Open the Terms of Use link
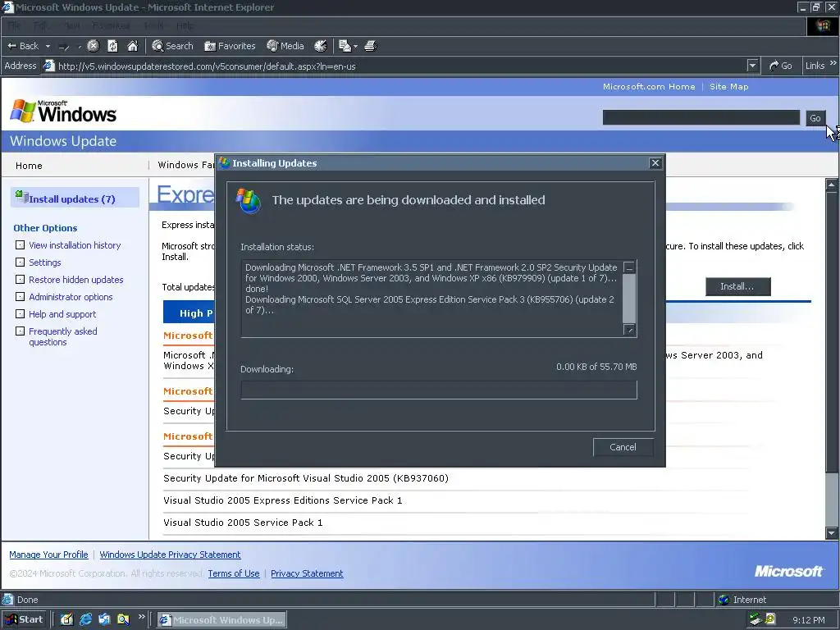This screenshot has height=630, width=840. (234, 573)
